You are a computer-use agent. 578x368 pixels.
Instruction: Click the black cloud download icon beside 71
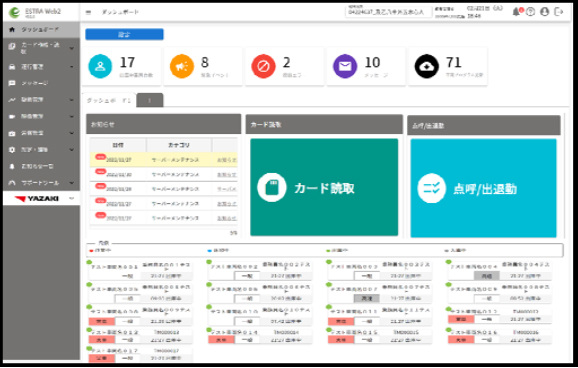(426, 66)
